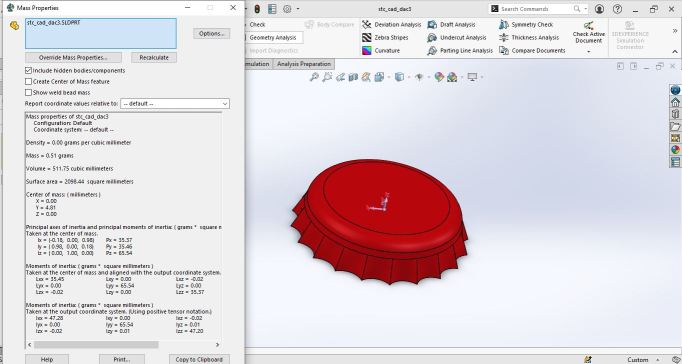Click scroll right arrow in results pane

point(217,345)
